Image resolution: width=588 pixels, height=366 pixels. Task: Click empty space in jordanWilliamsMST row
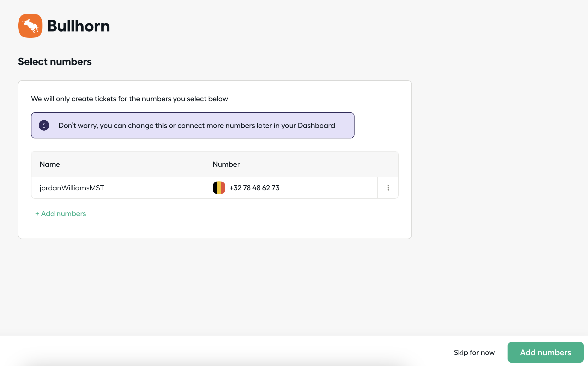point(328,188)
